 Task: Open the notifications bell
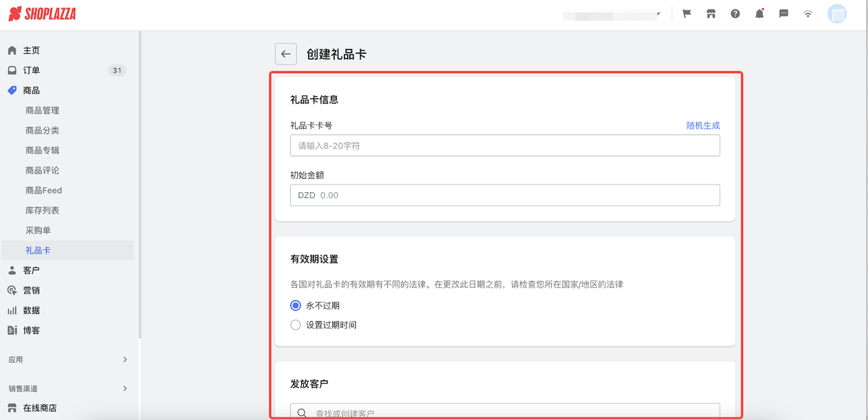pos(759,14)
